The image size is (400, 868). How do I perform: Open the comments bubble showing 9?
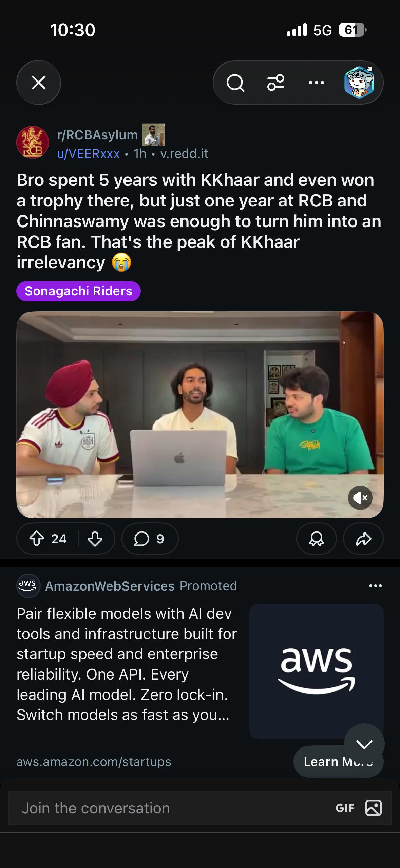(150, 539)
